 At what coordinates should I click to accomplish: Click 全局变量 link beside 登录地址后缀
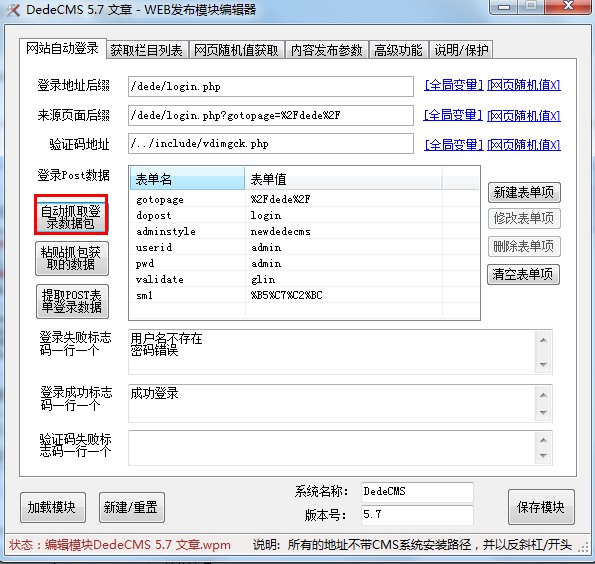click(453, 85)
